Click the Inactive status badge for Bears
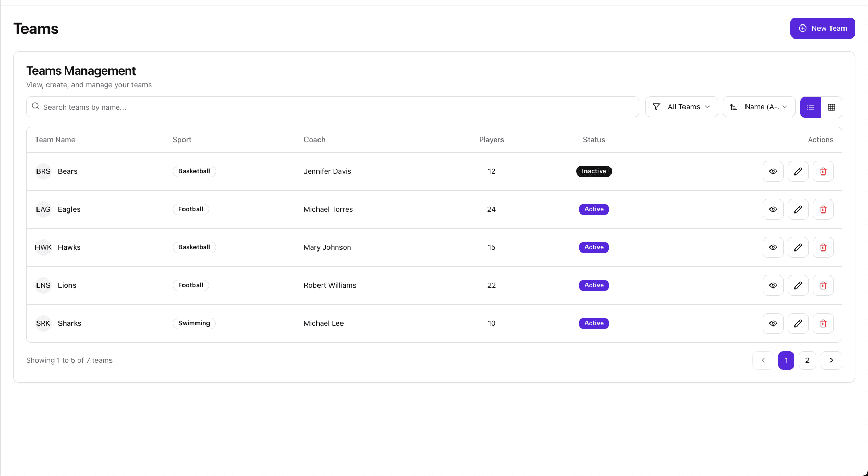 594,171
